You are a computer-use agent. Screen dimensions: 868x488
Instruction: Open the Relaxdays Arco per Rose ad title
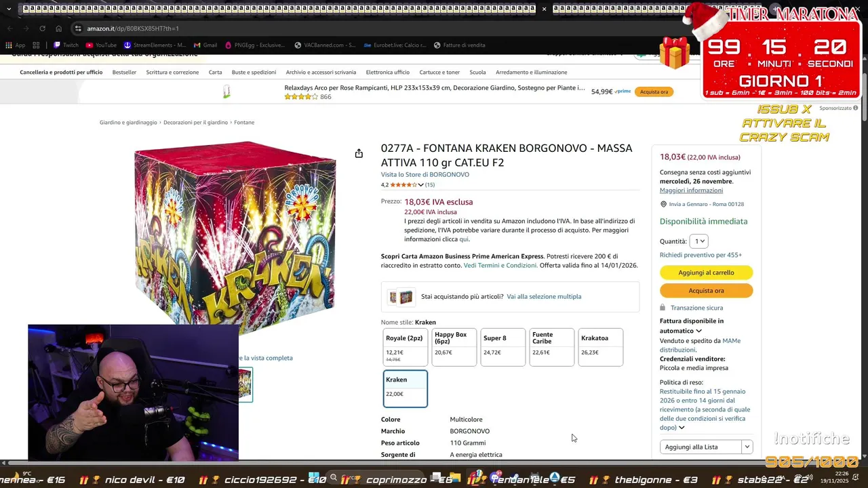point(434,88)
